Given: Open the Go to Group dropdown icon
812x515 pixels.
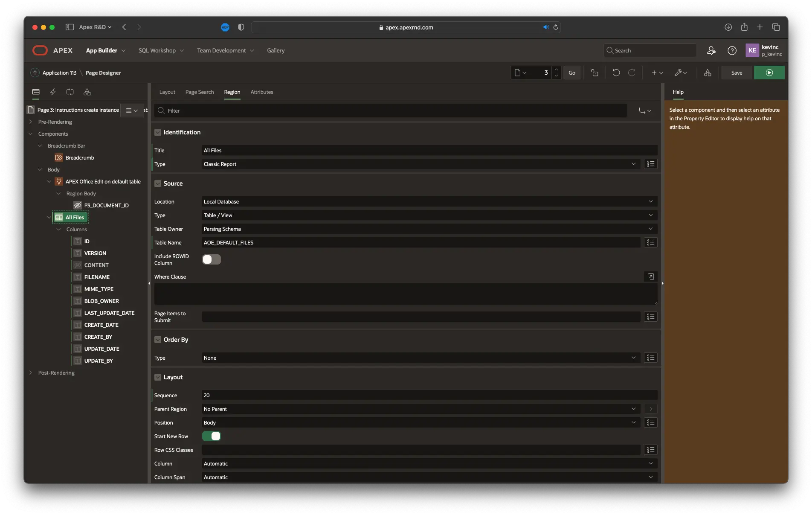Looking at the screenshot, I should tap(645, 111).
